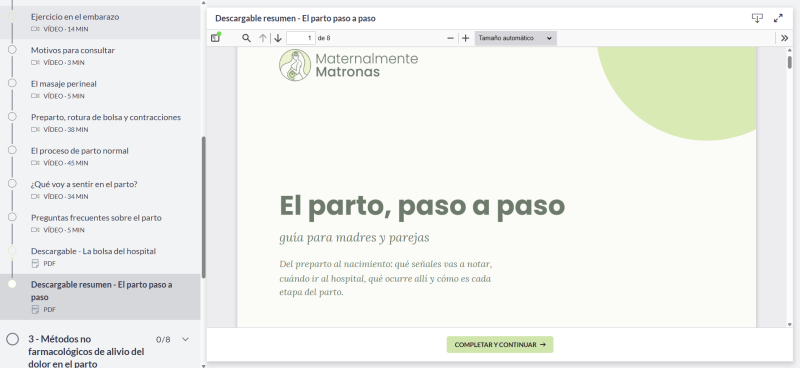Click 'El parto, paso a paso' PDF heading
Viewport: 800px width, 368px height.
point(422,205)
